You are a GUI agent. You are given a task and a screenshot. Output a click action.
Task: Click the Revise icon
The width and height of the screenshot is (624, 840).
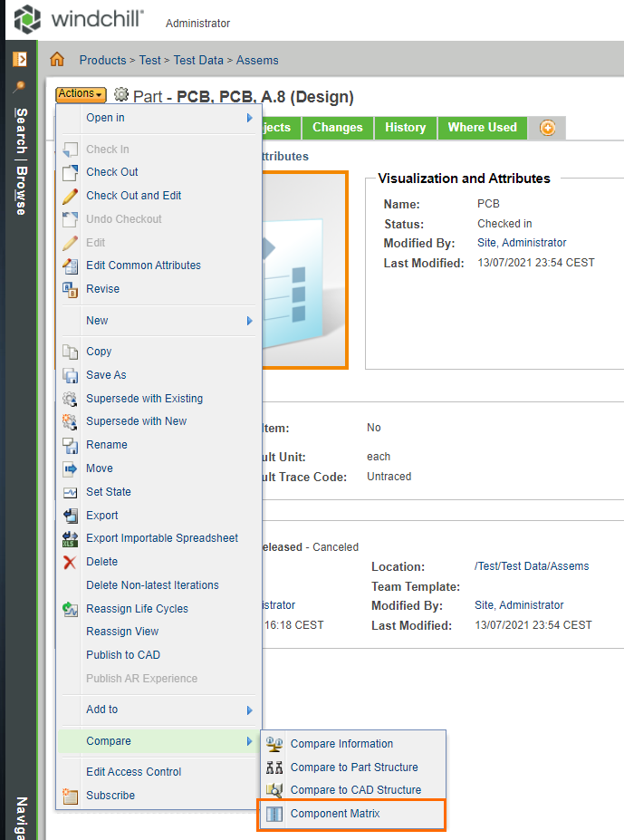70,289
